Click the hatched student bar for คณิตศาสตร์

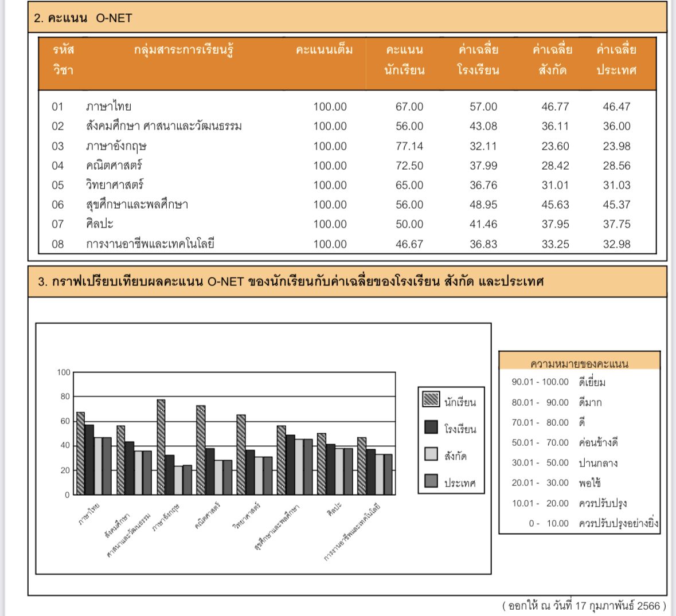click(x=201, y=450)
